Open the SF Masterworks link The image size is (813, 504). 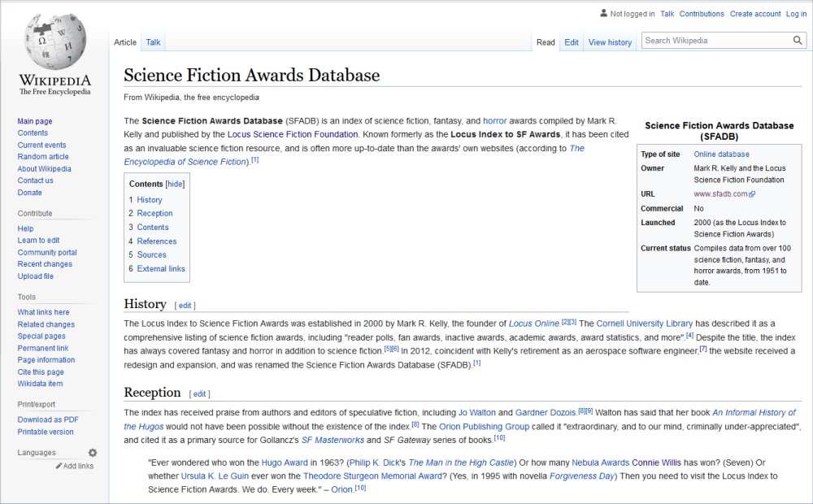click(333, 441)
